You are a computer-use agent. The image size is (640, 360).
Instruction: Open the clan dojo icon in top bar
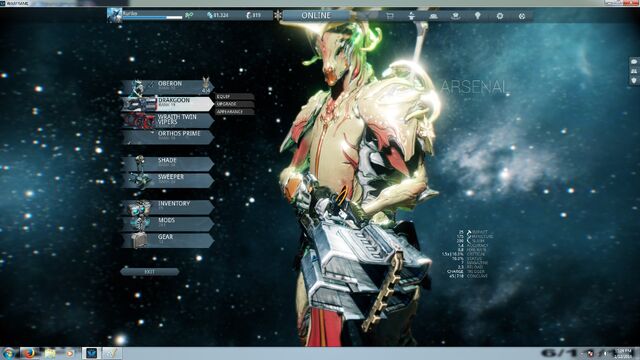point(456,16)
